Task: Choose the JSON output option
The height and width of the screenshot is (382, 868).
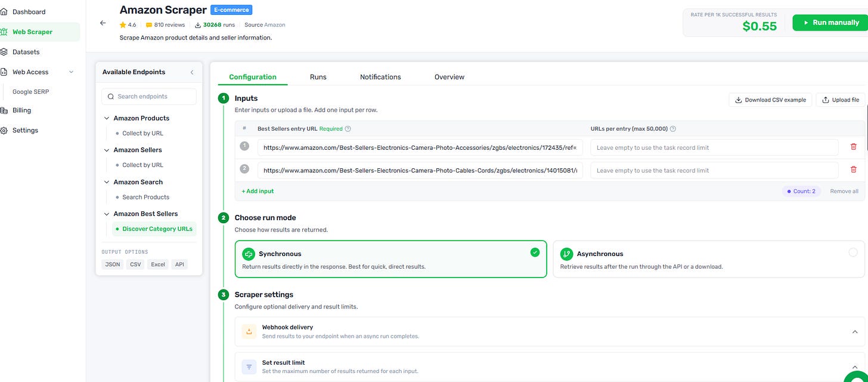Action: pos(113,264)
